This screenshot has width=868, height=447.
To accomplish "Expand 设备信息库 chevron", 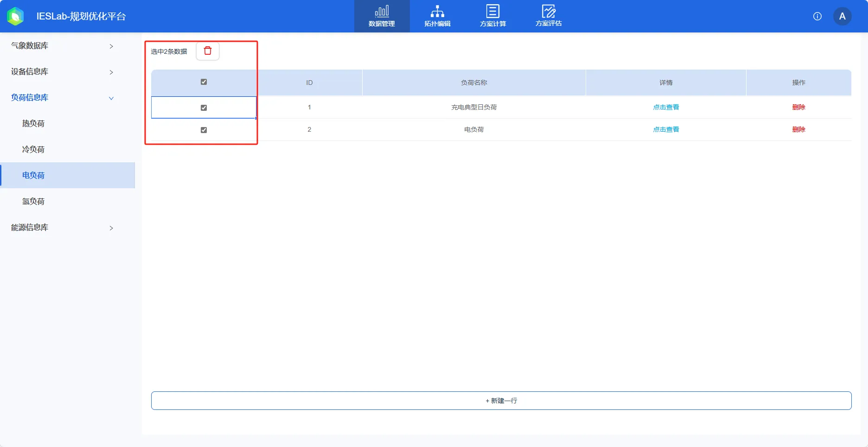I will pos(111,72).
